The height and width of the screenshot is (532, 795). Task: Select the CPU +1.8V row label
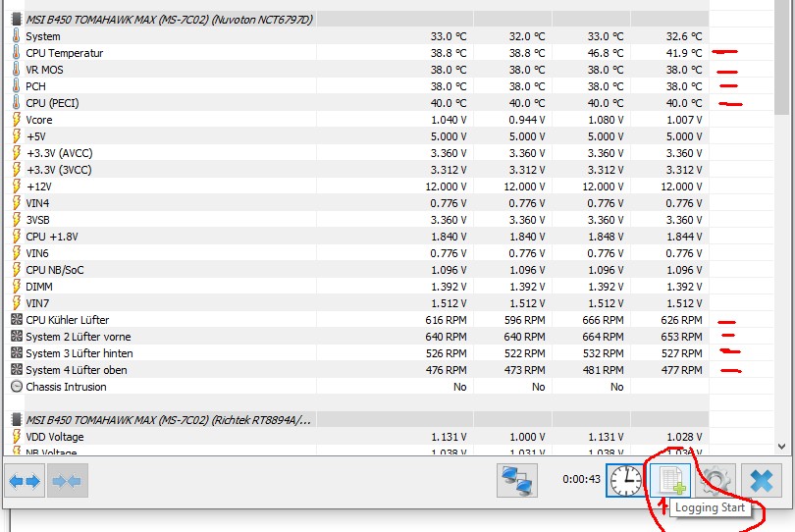[x=52, y=237]
